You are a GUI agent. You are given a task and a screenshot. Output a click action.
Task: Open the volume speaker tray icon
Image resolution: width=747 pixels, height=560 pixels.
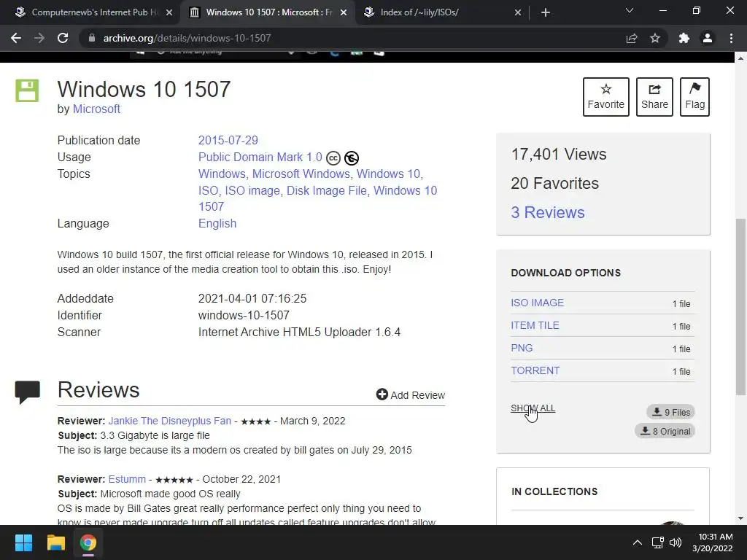click(x=675, y=542)
